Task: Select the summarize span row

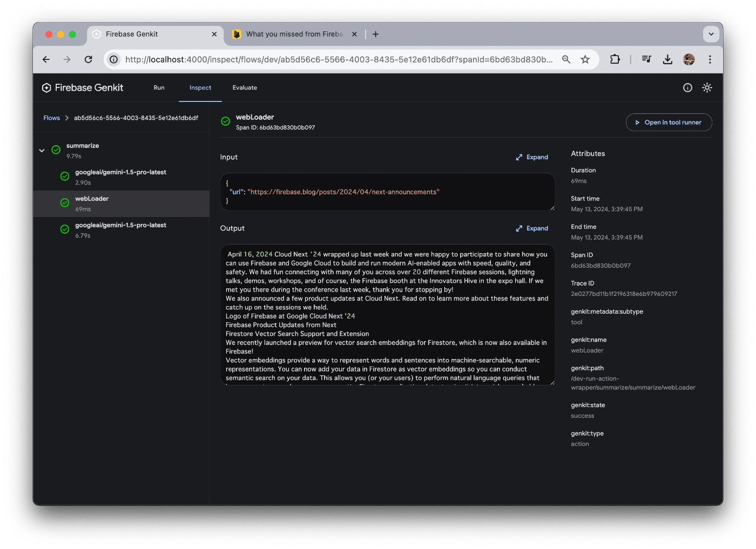Action: pyautogui.click(x=121, y=151)
